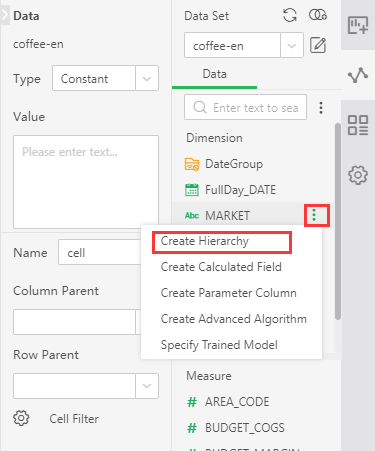Screen dimensions: 375x451
Task: Click the field list vertical scrollbar
Action: (x=338, y=222)
